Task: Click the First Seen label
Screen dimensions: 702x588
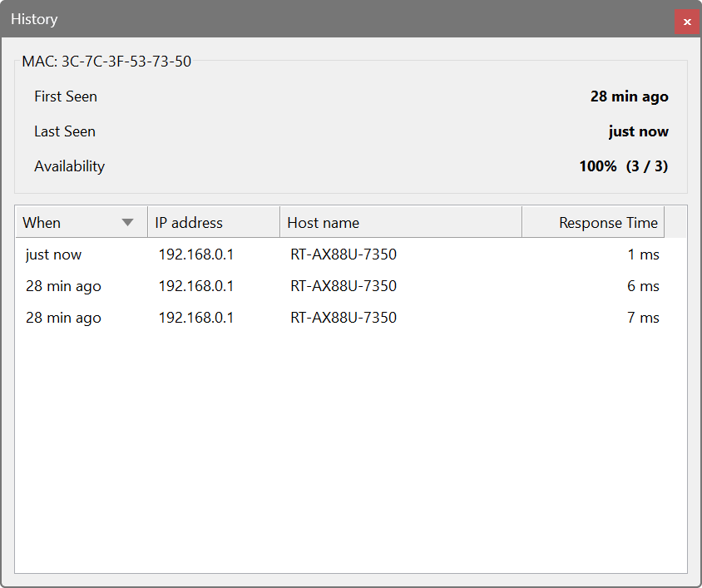Action: click(x=66, y=96)
